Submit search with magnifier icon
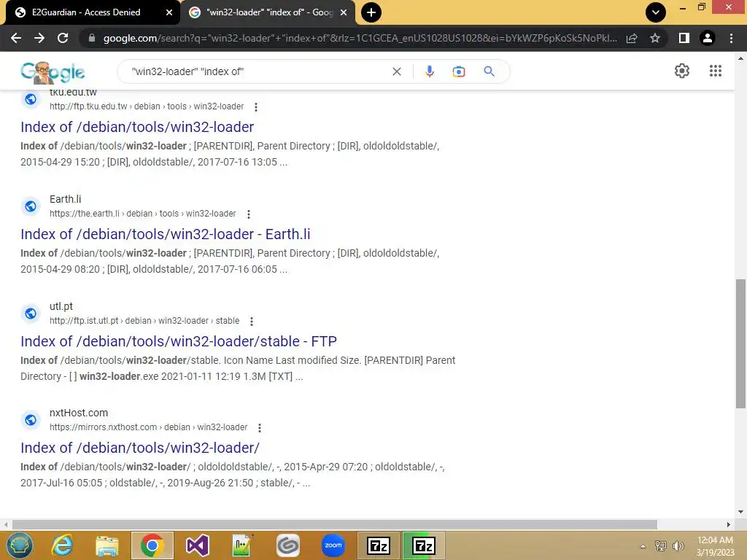The width and height of the screenshot is (747, 560). tap(489, 71)
